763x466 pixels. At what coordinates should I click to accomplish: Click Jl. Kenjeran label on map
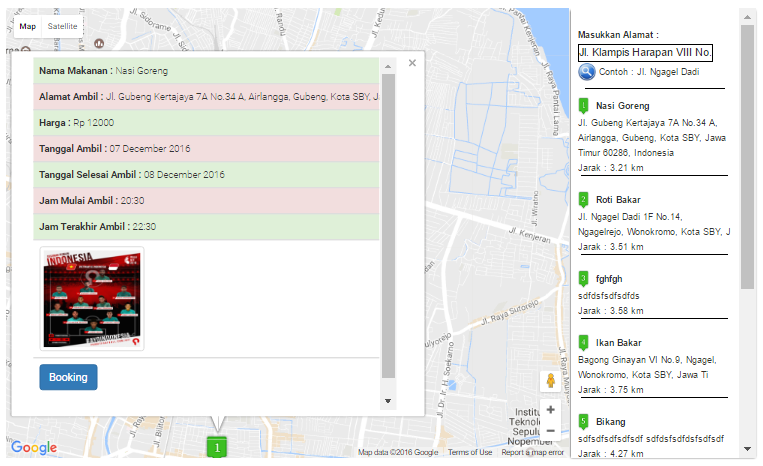pyautogui.click(x=529, y=235)
